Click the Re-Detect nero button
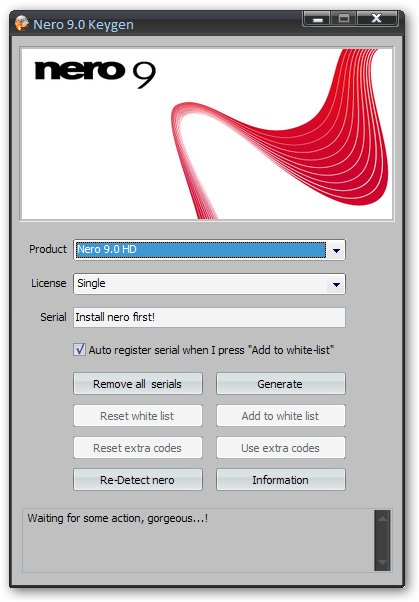419x602 pixels. click(x=138, y=480)
